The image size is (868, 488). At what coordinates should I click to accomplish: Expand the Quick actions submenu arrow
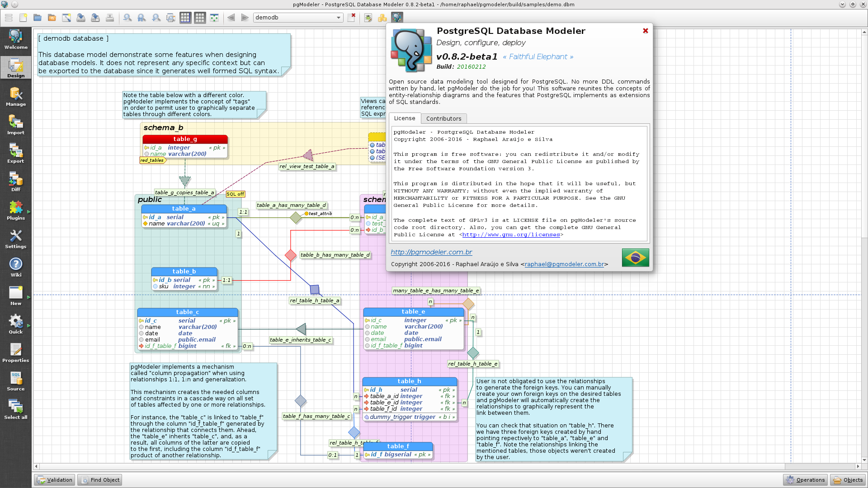click(x=29, y=325)
